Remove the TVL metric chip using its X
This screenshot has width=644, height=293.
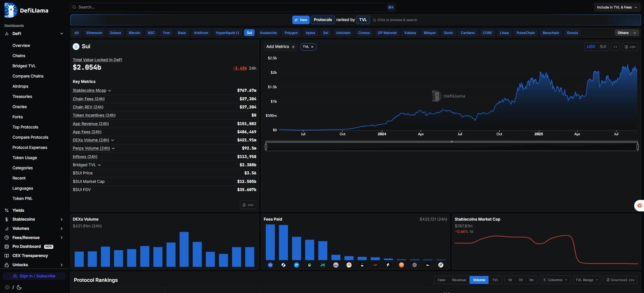[x=312, y=47]
